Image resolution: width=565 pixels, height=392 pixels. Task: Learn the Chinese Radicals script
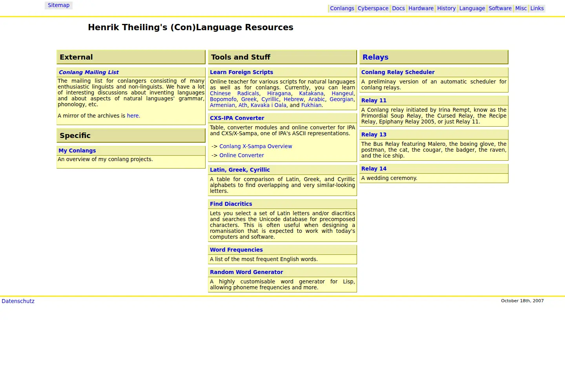pos(235,93)
